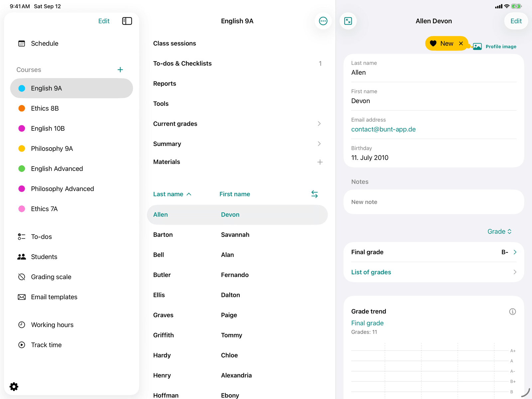Select student Ellis Dalton
This screenshot has width=532, height=399.
pyautogui.click(x=237, y=295)
